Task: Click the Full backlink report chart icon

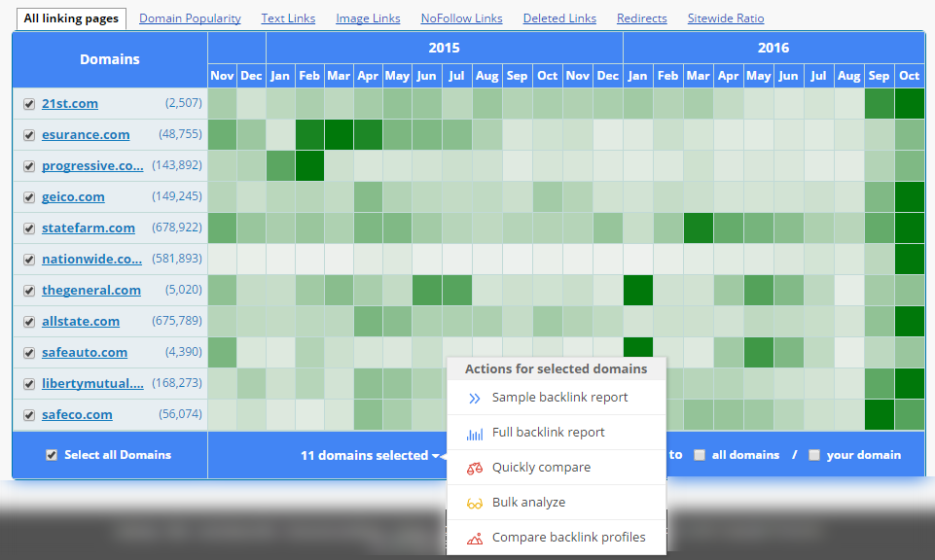Action: coord(475,434)
